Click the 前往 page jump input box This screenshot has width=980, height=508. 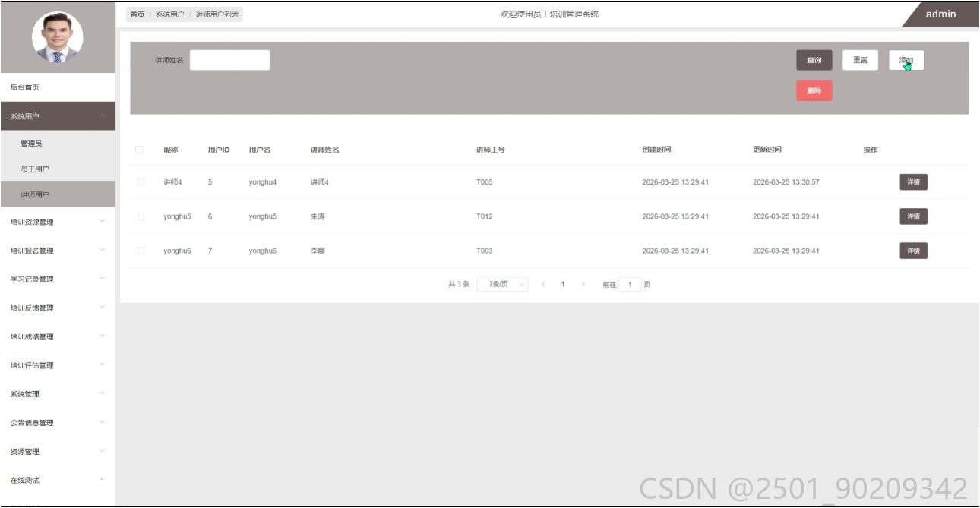(630, 285)
